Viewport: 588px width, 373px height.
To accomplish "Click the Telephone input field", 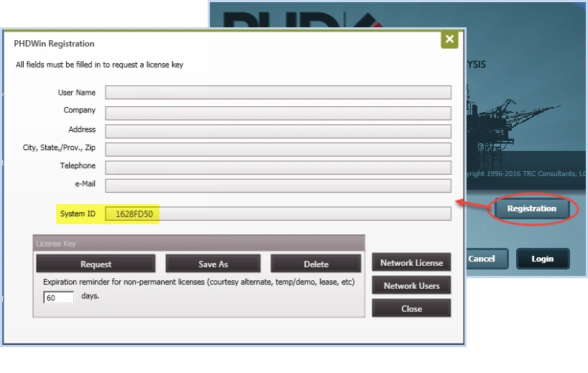I will (277, 167).
